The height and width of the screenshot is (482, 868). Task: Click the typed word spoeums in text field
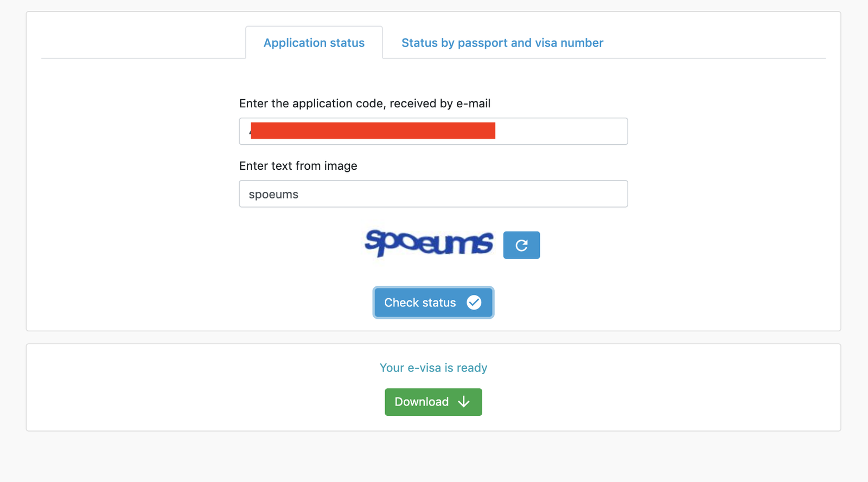pos(273,195)
